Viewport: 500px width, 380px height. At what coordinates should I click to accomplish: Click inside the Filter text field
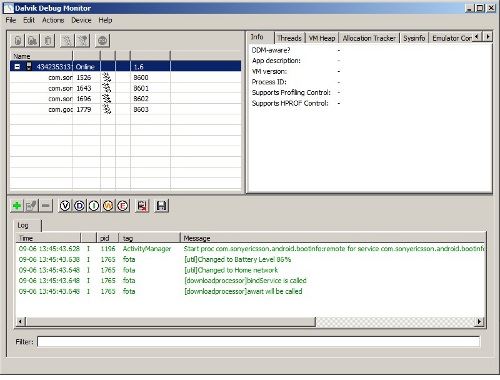tap(258, 341)
